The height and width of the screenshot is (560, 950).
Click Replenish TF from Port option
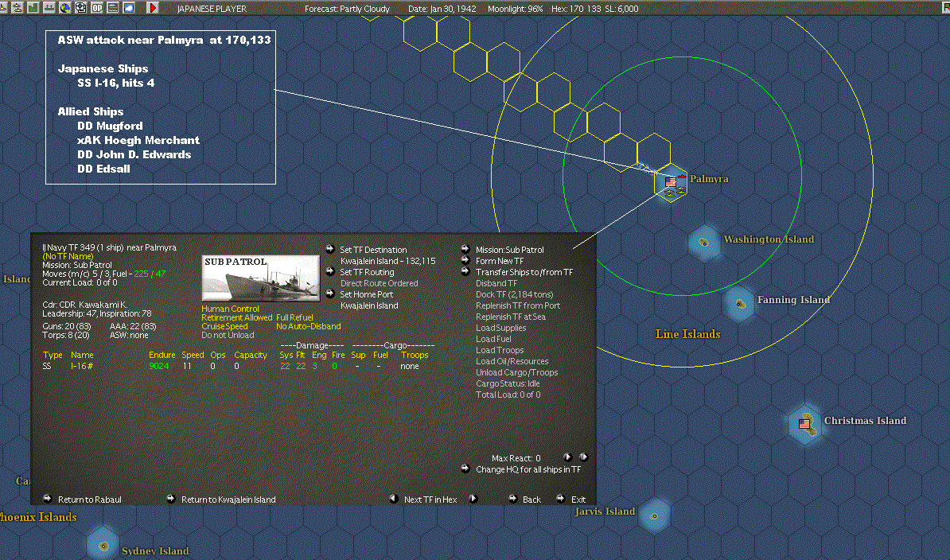[518, 305]
